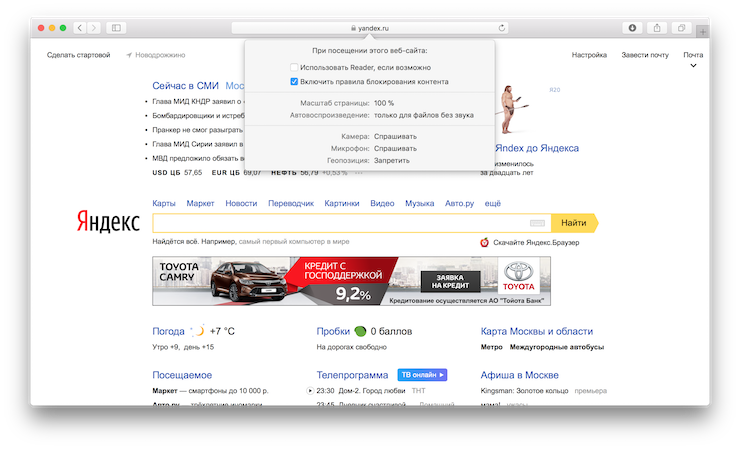Click 'самый первый компьютер в мире' example
Viewport: 740px width, 449px height.
click(294, 242)
